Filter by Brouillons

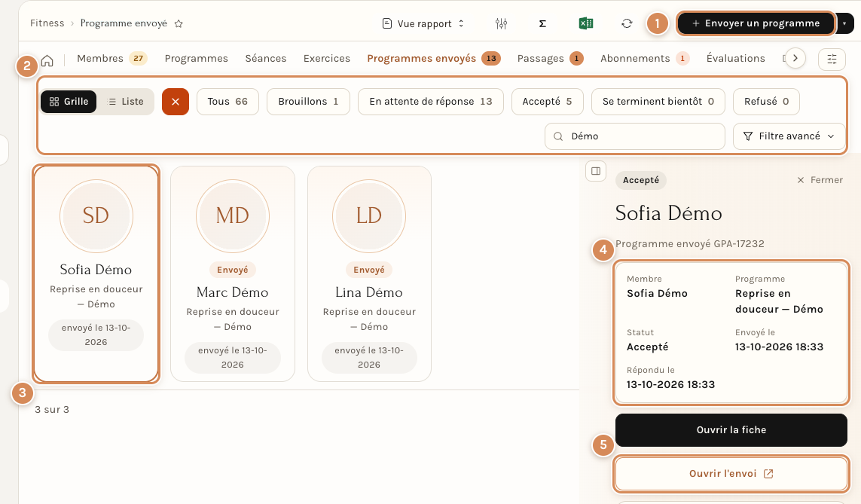click(x=308, y=102)
